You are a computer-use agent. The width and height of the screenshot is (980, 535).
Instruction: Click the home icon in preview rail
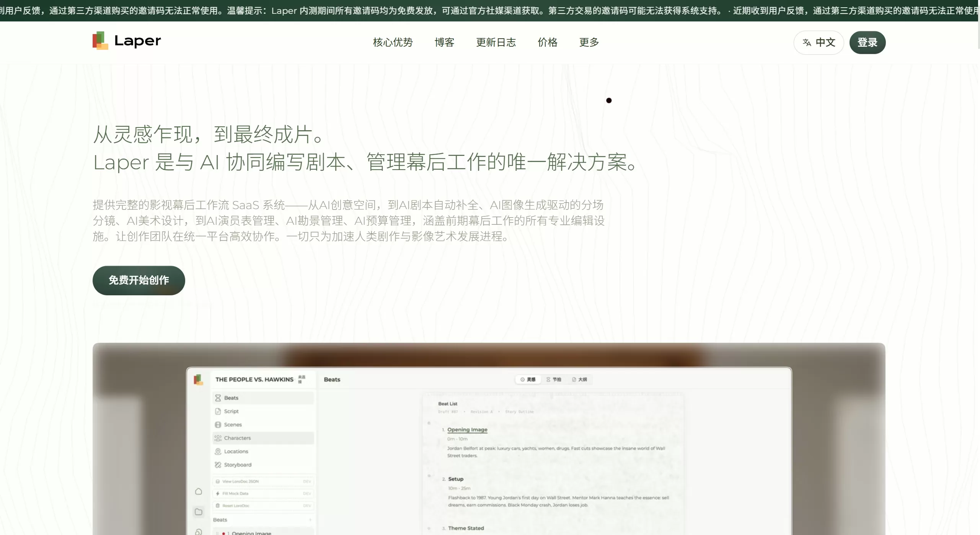click(198, 491)
